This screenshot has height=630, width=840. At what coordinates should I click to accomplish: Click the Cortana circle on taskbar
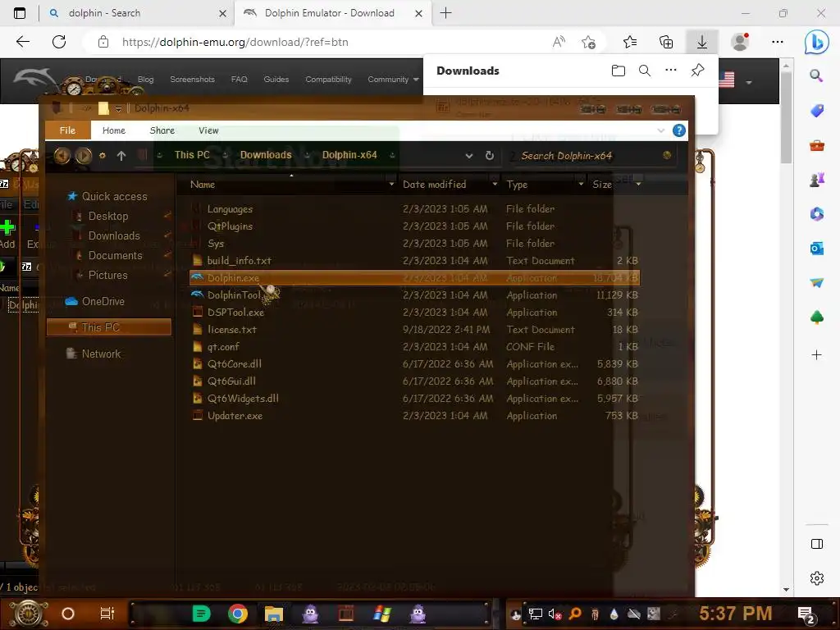click(68, 614)
